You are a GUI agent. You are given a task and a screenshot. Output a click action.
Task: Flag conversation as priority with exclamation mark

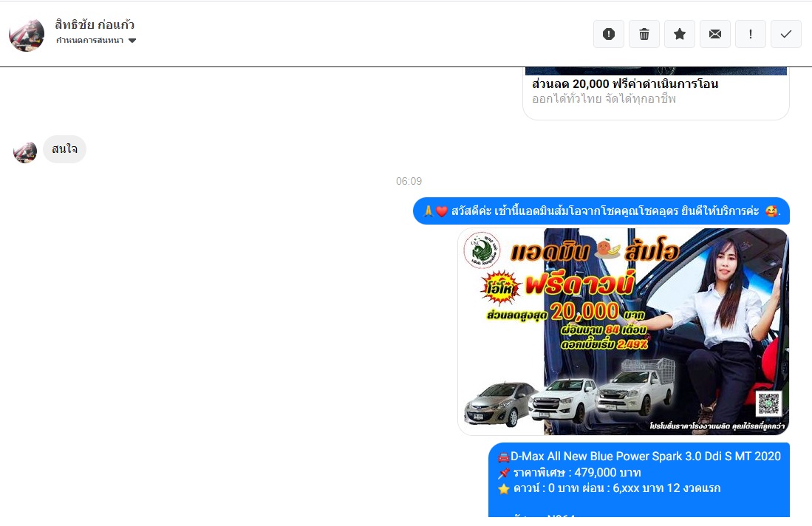[751, 34]
